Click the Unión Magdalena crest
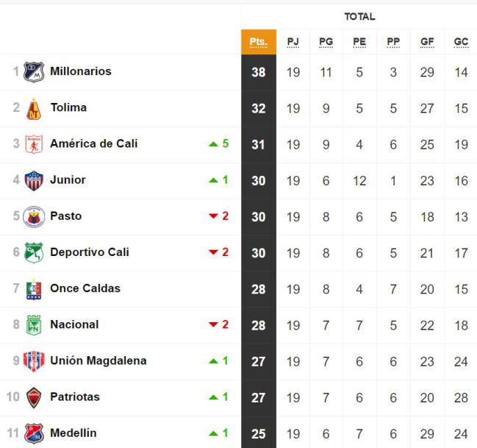This screenshot has height=448, width=477. tap(34, 361)
